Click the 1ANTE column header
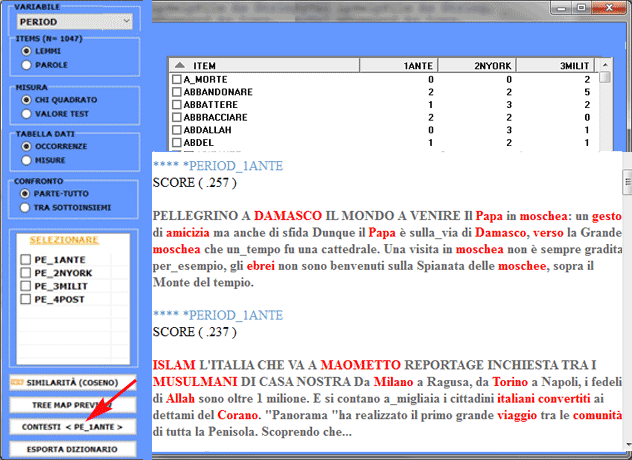Viewport: 632px width, 460px height. coord(398,66)
